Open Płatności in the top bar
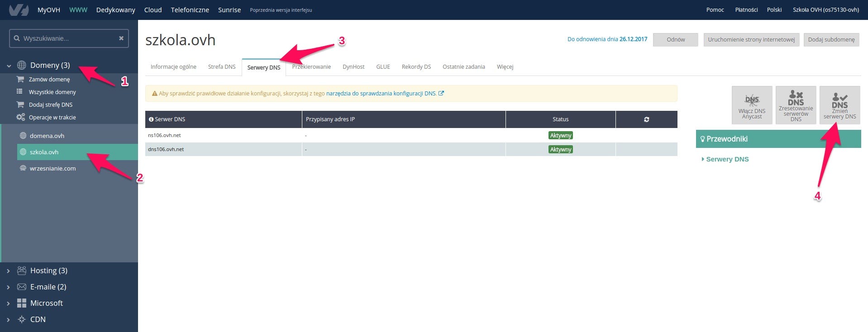The image size is (868, 332). click(x=746, y=9)
